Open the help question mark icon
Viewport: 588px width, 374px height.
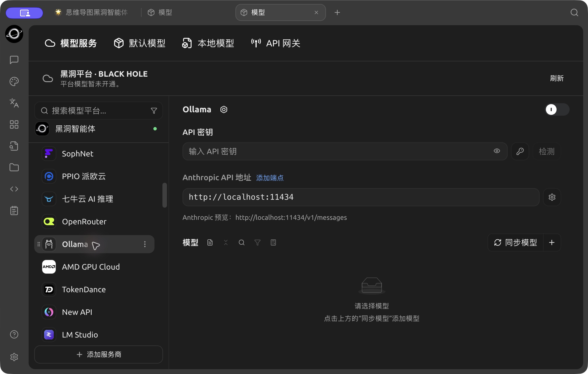pyautogui.click(x=14, y=334)
